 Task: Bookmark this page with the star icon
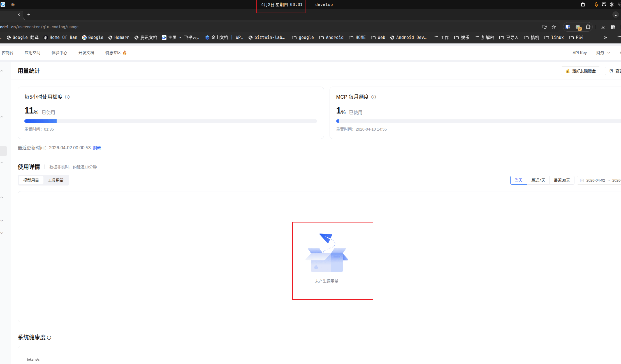tap(554, 27)
